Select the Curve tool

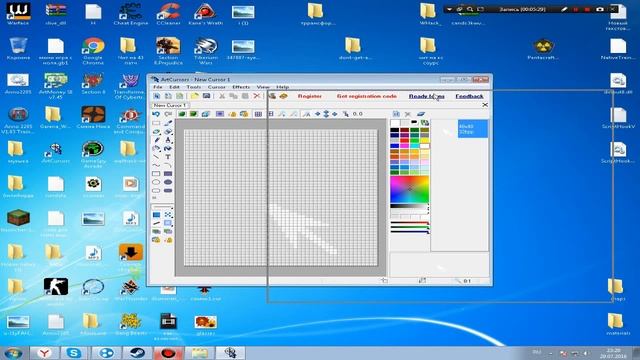[x=156, y=165]
